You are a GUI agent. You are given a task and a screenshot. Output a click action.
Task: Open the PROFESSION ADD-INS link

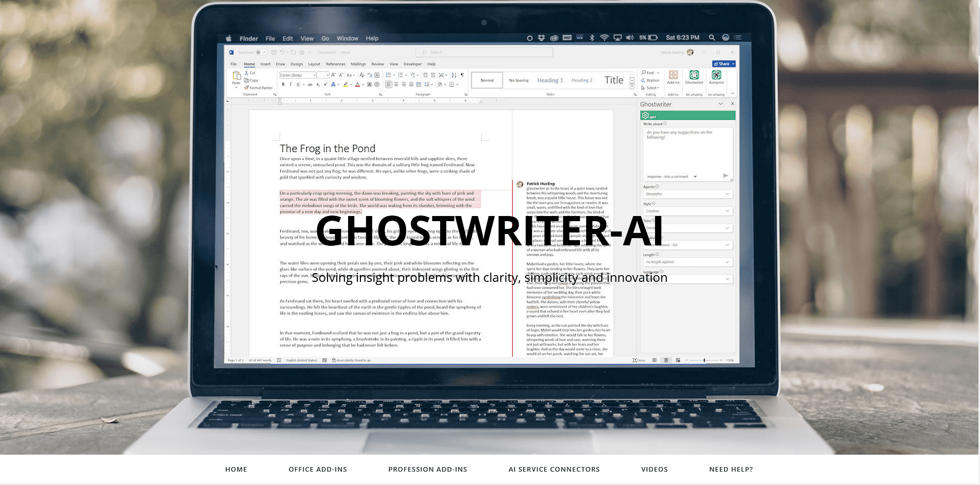pyautogui.click(x=428, y=469)
